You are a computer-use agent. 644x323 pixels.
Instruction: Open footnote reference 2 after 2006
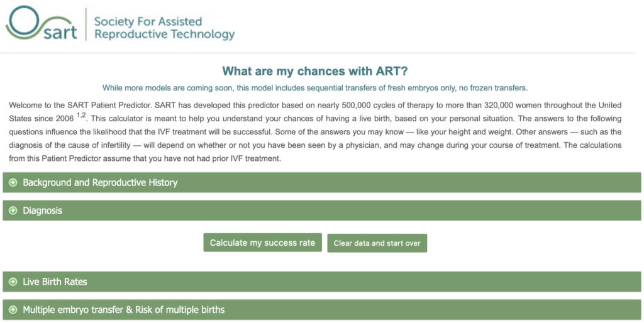coord(84,116)
